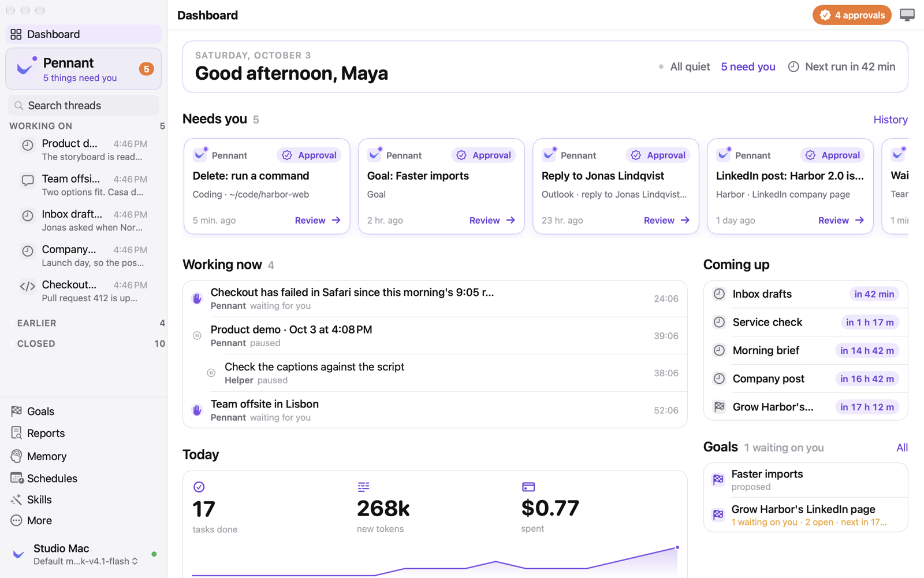The image size is (924, 578).
Task: Click the hand icon beside Team offsite in Lisbon
Action: pyautogui.click(x=197, y=410)
